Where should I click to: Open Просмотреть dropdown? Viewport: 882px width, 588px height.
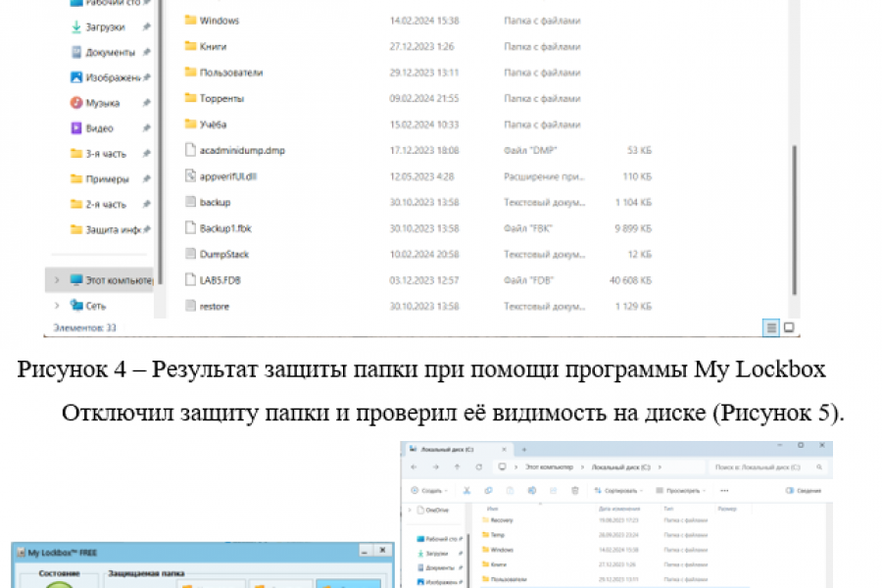click(681, 491)
